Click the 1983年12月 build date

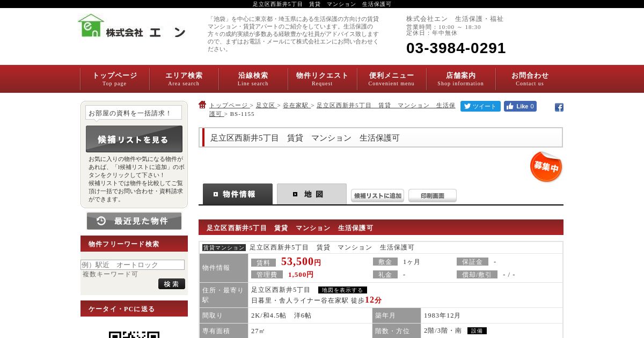coord(442,315)
